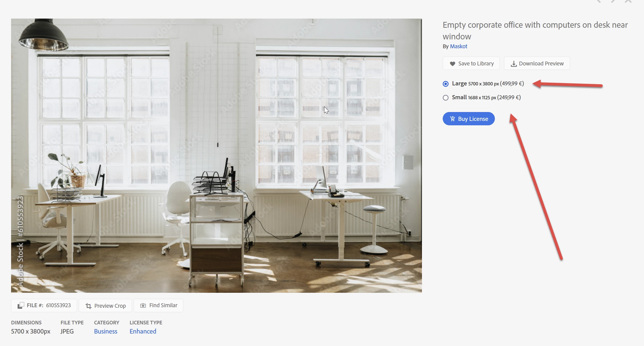Screen dimensions: 644x346
Task: Click the Save to Library text
Action: click(476, 63)
